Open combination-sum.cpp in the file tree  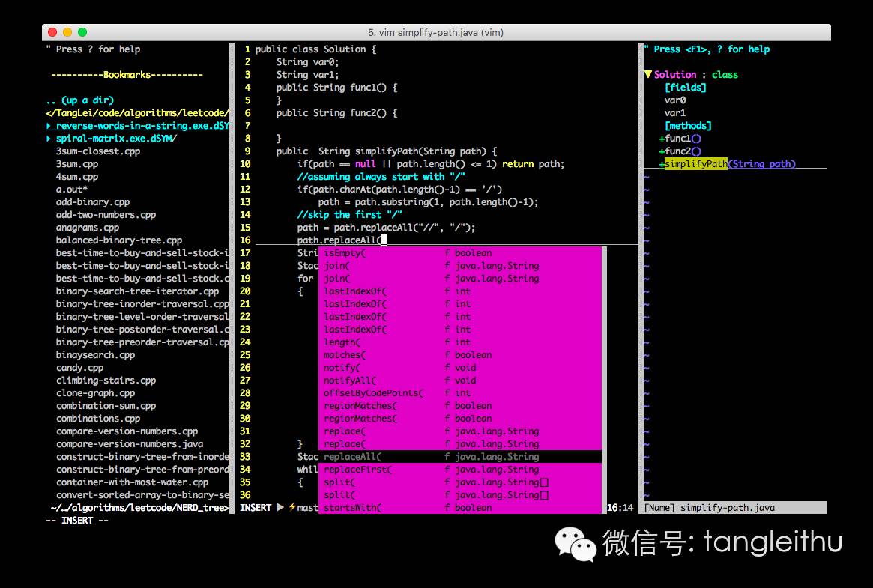tap(106, 406)
